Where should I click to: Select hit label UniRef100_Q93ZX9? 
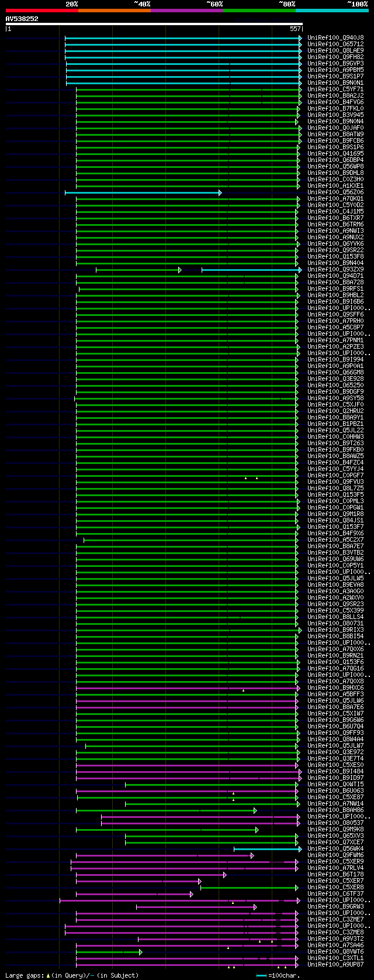[335, 269]
